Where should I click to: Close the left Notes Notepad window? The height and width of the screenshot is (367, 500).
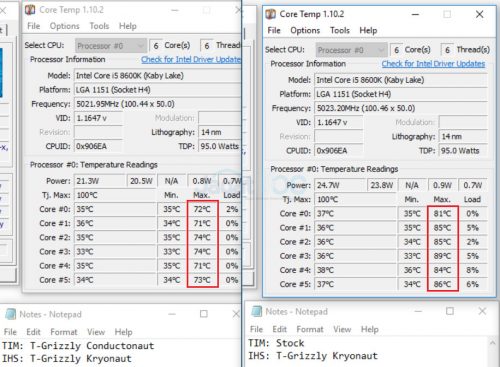tap(236, 314)
